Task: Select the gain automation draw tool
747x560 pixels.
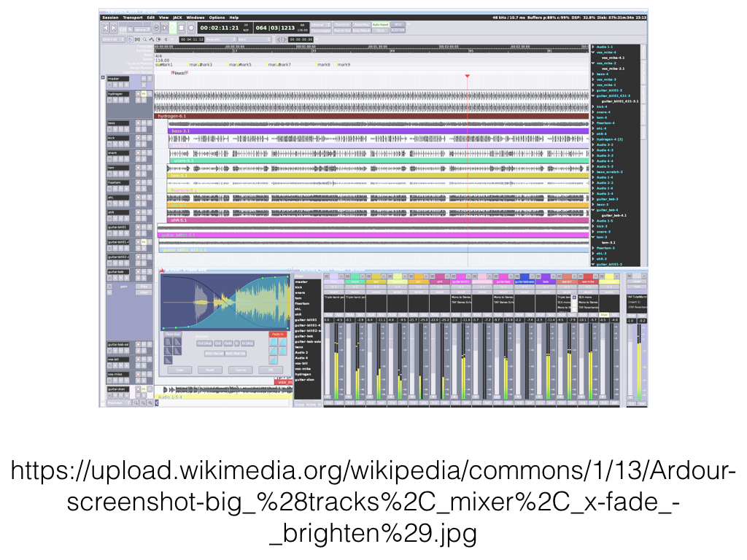Action: click(152, 39)
